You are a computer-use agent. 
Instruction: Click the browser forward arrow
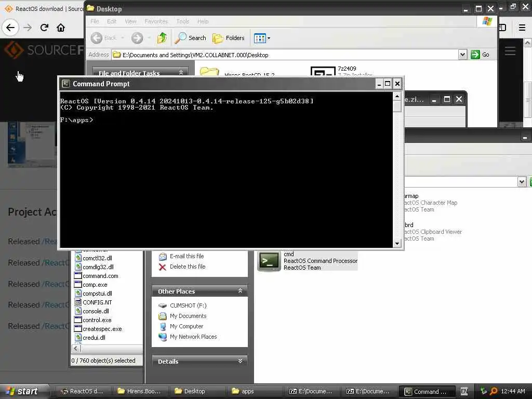point(28,28)
